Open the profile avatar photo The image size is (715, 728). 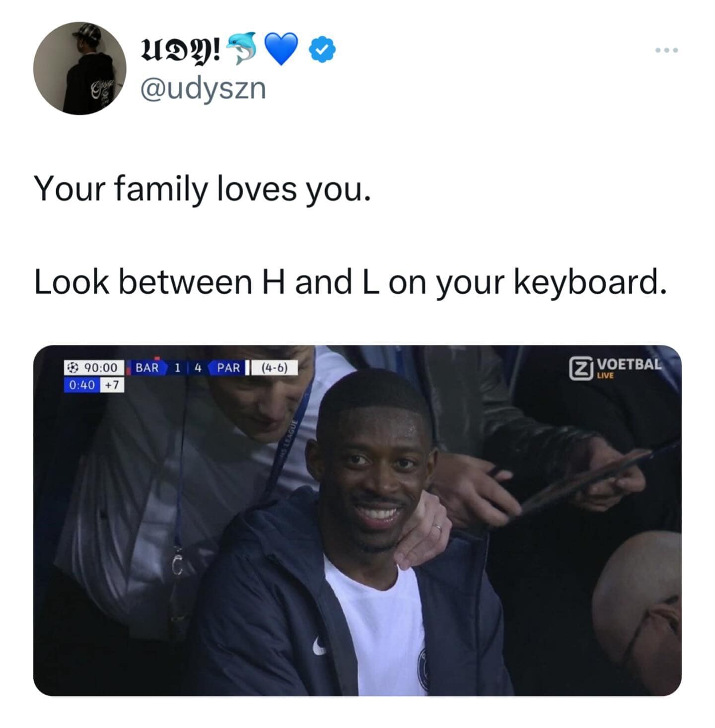[79, 68]
